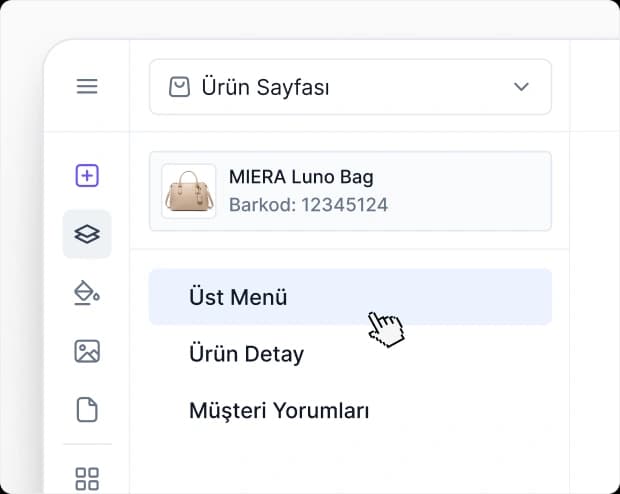Open the hamburger menu
This screenshot has width=620, height=494.
(87, 87)
